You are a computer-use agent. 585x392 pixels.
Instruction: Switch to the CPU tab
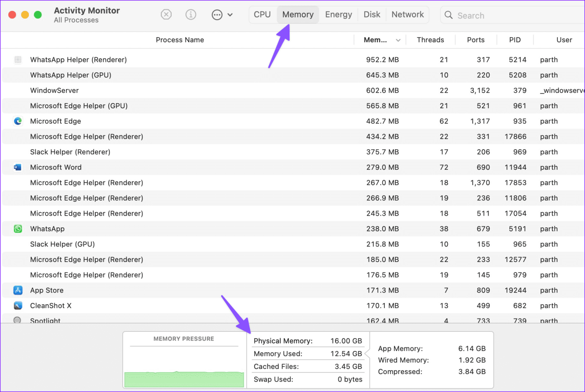click(x=262, y=15)
